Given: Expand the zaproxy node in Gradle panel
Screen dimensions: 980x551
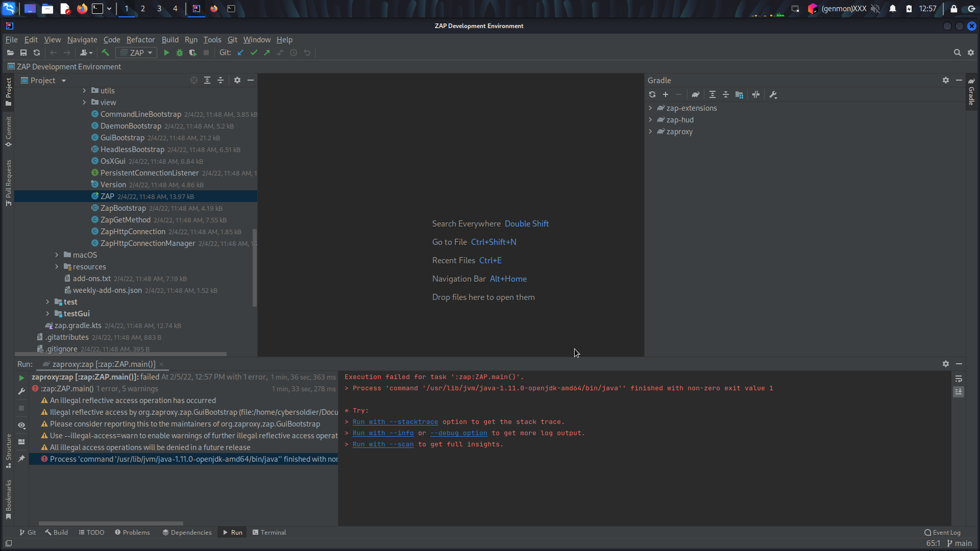Looking at the screenshot, I should [651, 132].
